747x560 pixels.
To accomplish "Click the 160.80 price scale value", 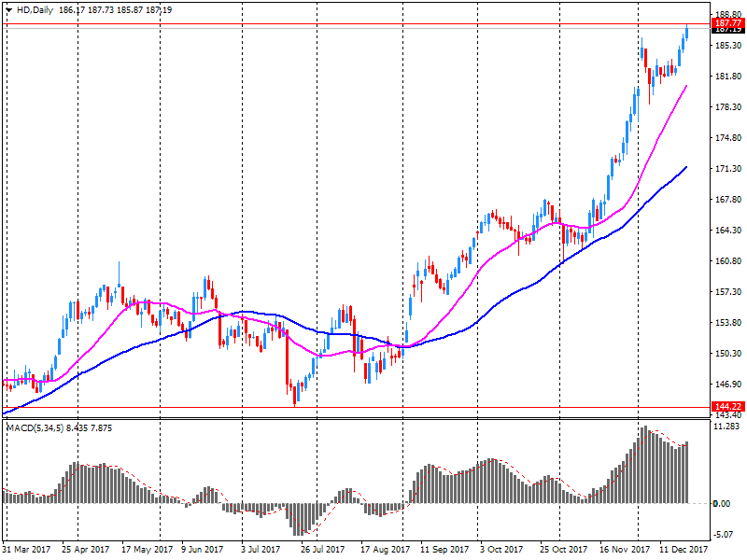I will pos(728,261).
